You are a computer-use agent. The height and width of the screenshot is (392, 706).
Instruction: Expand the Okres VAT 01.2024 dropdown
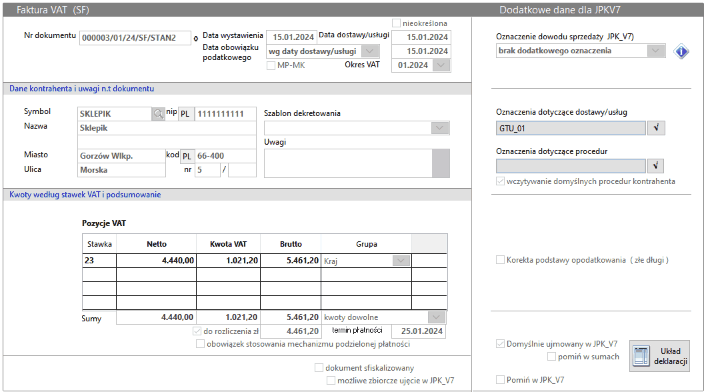[441, 65]
